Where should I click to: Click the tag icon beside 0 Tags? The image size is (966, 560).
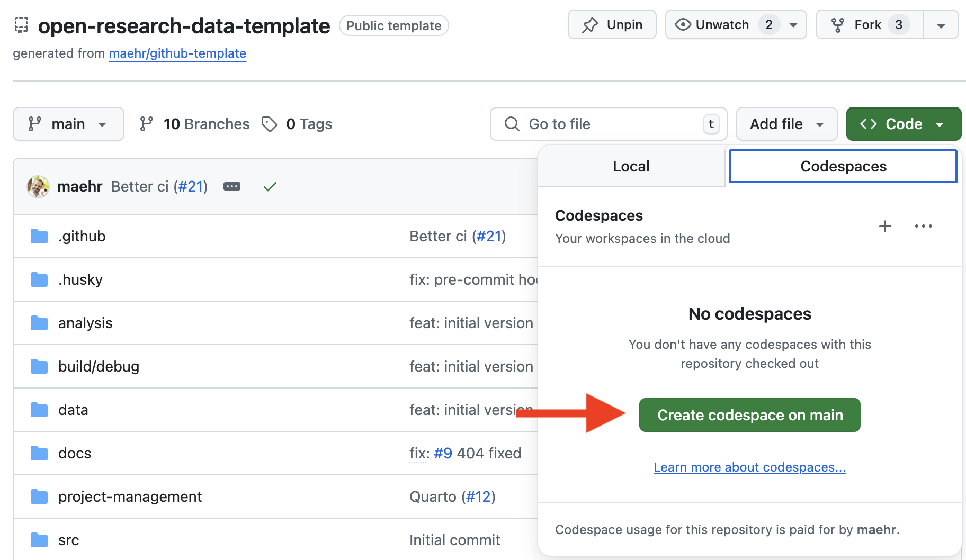coord(269,124)
